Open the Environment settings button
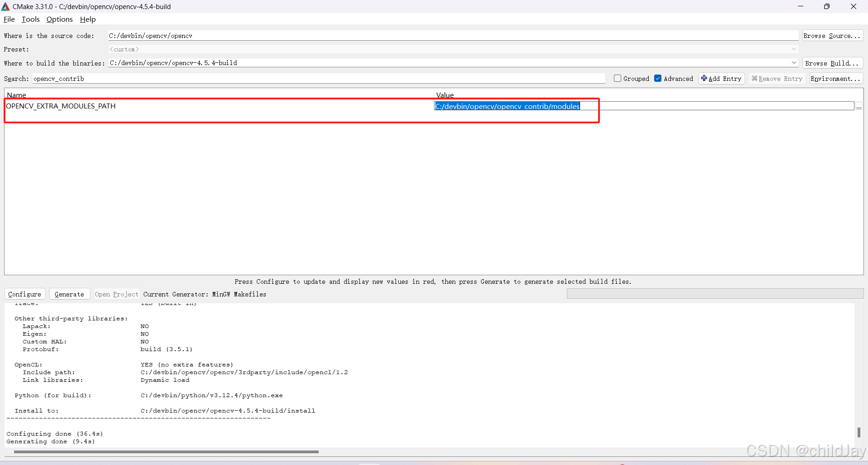868x465 pixels. click(x=836, y=79)
